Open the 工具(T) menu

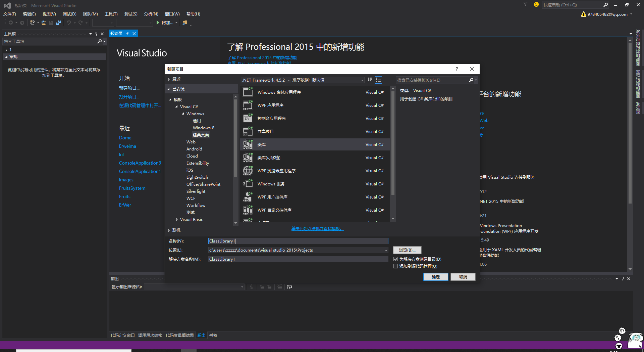pyautogui.click(x=111, y=14)
